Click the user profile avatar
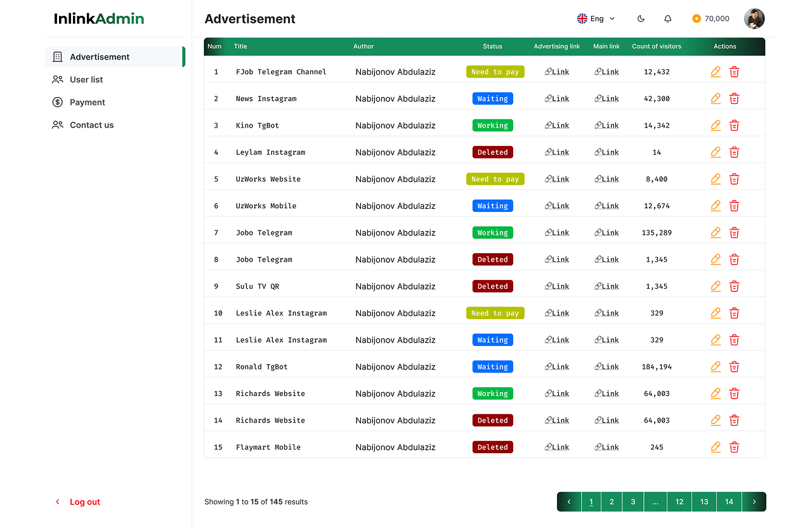The image size is (812, 528). pyautogui.click(x=754, y=19)
